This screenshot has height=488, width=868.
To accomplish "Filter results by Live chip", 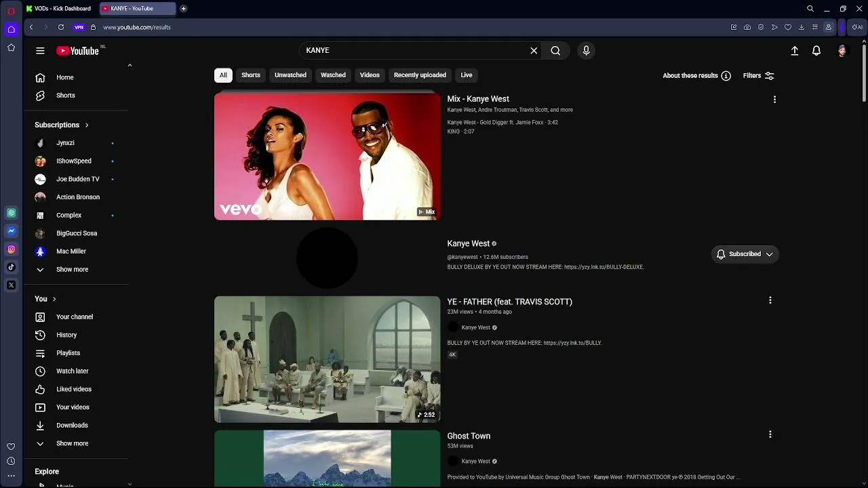I will (467, 75).
